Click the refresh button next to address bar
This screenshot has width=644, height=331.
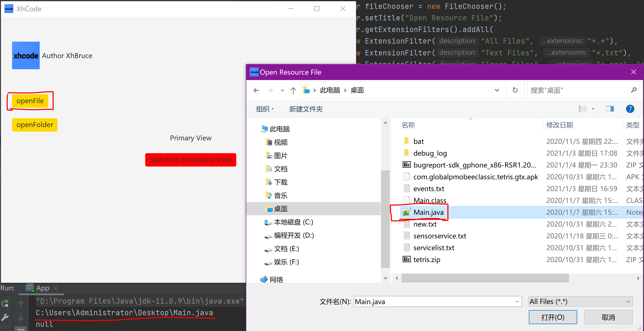coord(515,90)
